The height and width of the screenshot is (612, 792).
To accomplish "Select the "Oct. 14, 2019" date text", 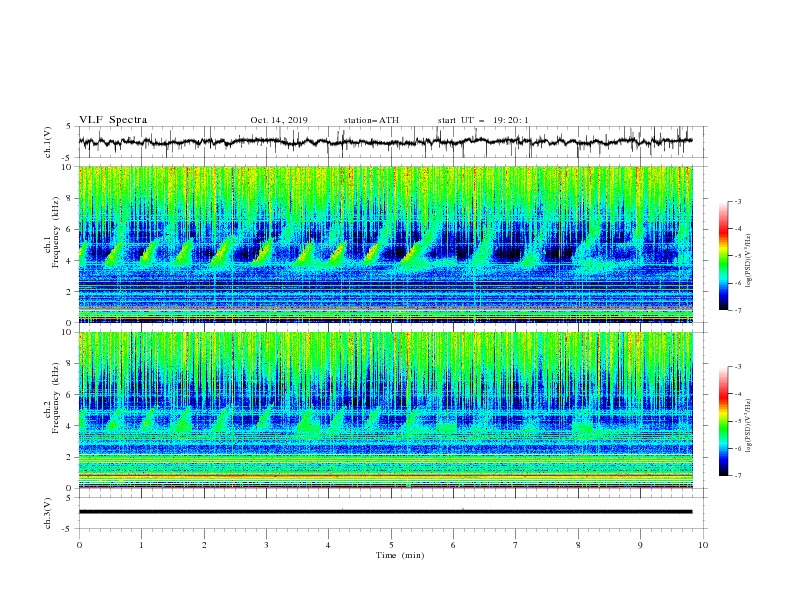I will tap(279, 120).
